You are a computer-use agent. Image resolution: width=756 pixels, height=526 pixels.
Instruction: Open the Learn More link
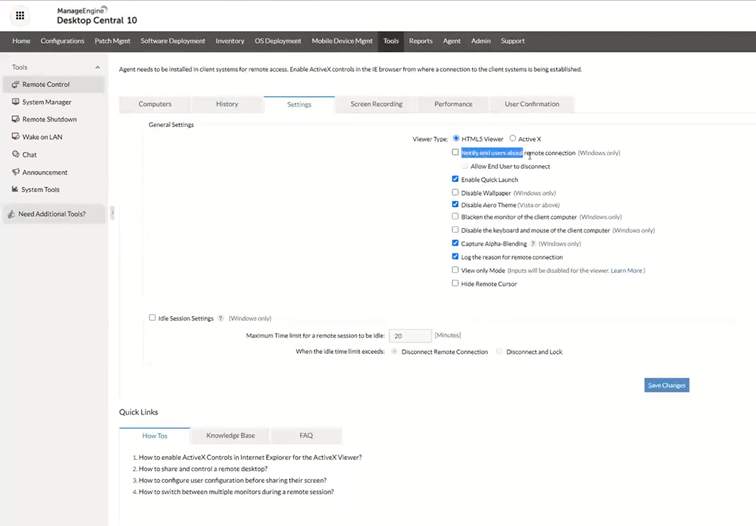(x=626, y=270)
